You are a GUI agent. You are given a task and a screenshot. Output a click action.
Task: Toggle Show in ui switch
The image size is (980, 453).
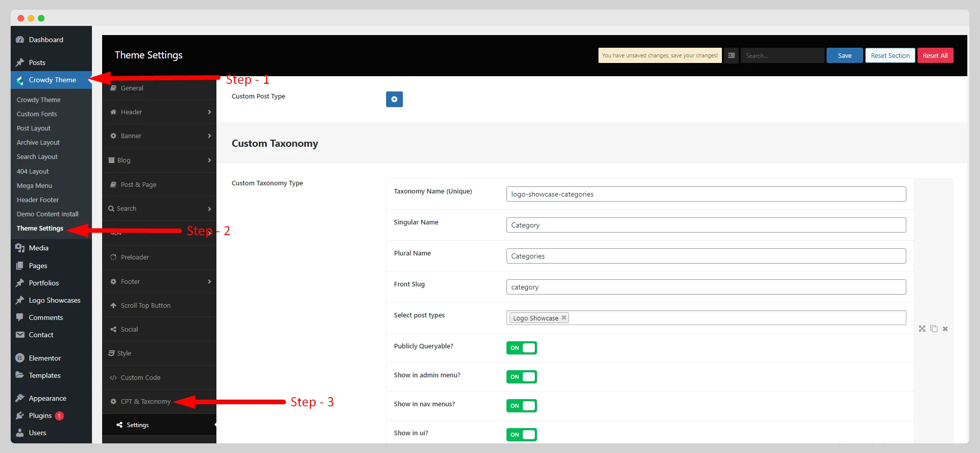point(522,435)
